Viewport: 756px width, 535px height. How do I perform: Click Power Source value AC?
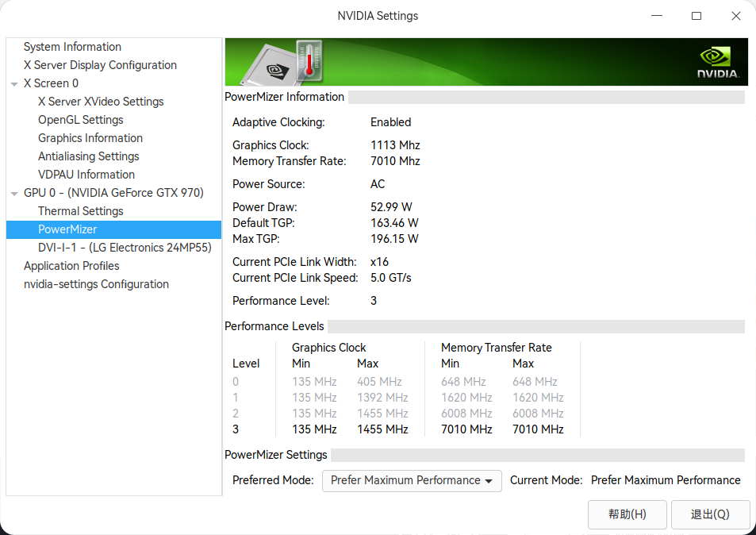tap(378, 184)
